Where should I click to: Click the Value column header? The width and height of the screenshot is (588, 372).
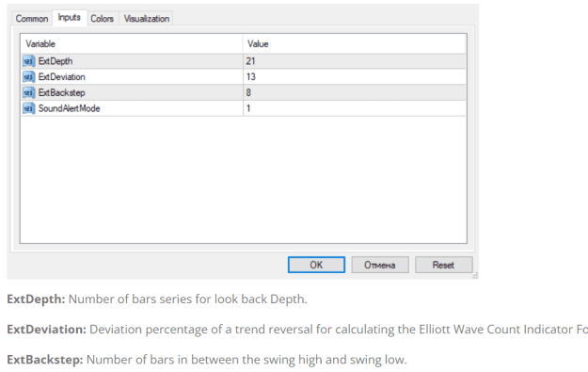(355, 44)
